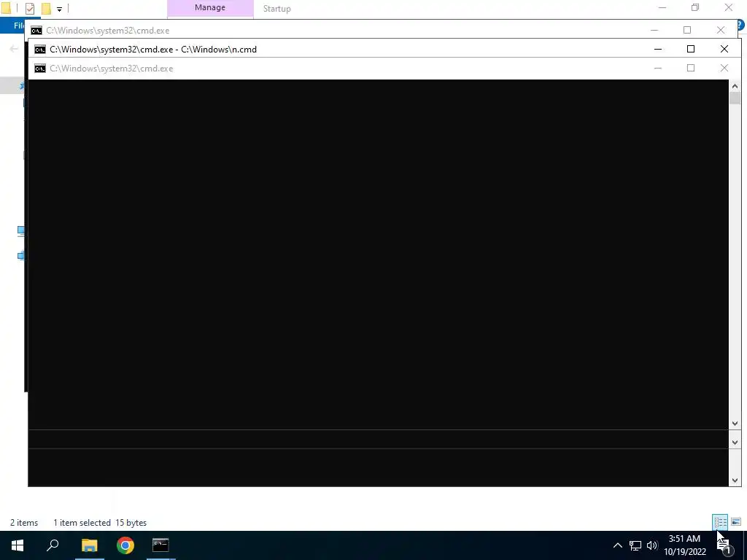The image size is (747, 560).
Task: Switch Explorer to details view
Action: 720,522
